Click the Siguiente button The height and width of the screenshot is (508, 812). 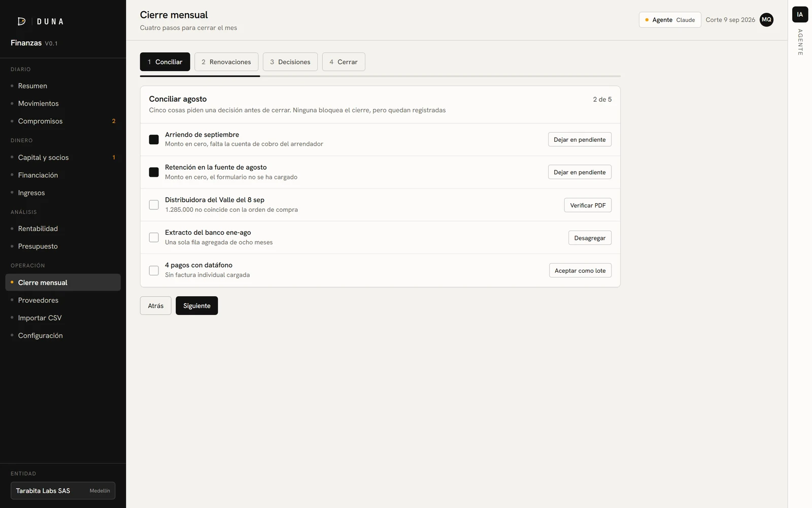[197, 306]
